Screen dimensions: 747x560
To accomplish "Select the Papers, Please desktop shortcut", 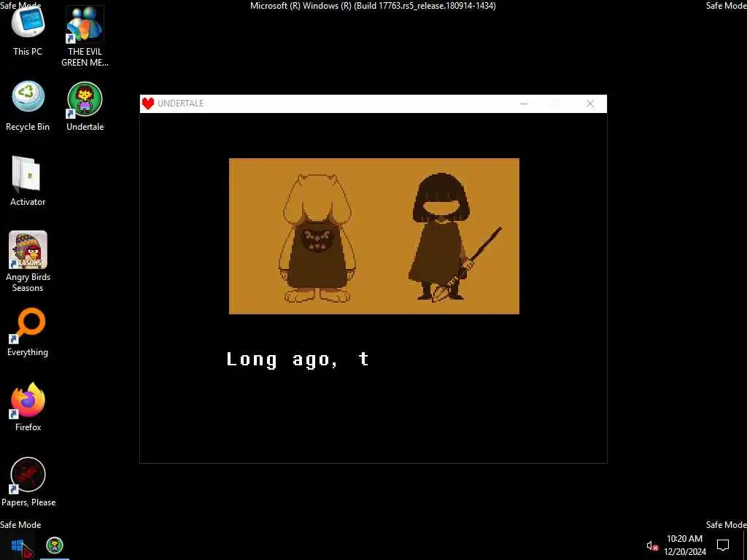I will coord(28,482).
